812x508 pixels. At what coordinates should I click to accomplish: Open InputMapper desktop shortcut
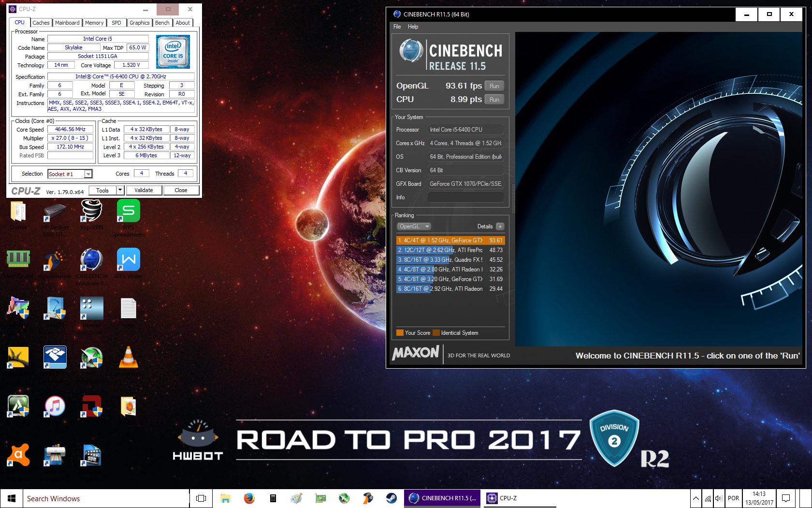tap(55, 260)
